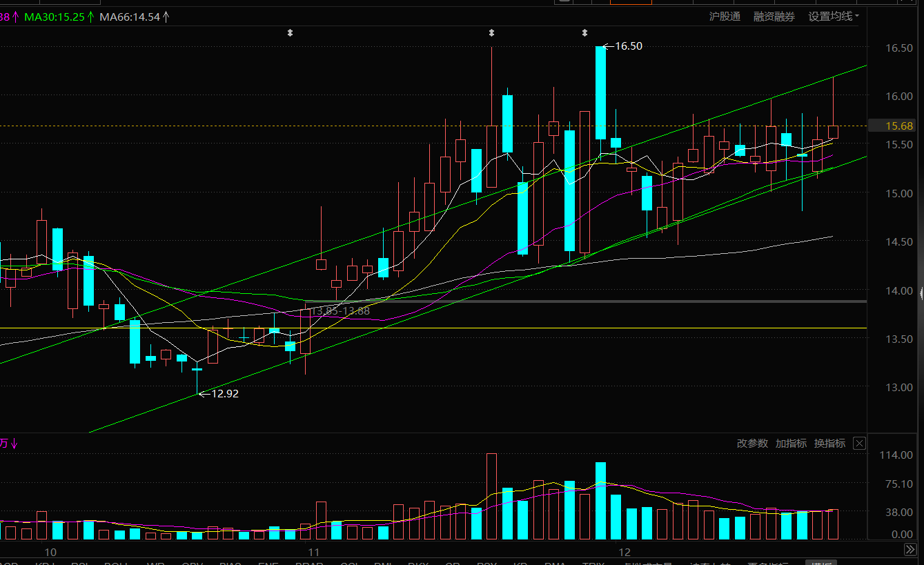
Task: Click month 10 on the date axis
Action: click(x=50, y=553)
